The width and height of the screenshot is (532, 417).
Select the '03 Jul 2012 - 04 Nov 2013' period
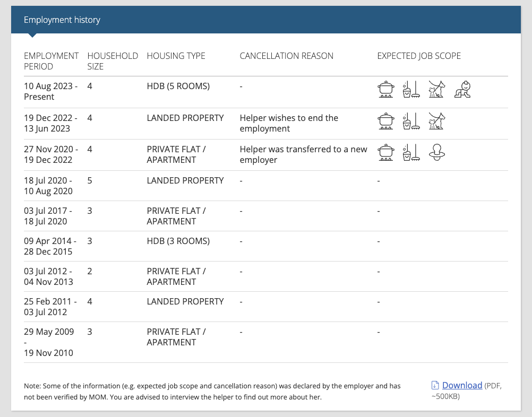tap(48, 276)
